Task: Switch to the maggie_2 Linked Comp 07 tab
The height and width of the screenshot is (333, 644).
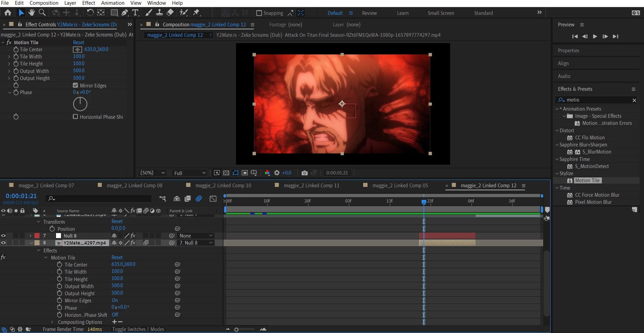Action: click(46, 186)
